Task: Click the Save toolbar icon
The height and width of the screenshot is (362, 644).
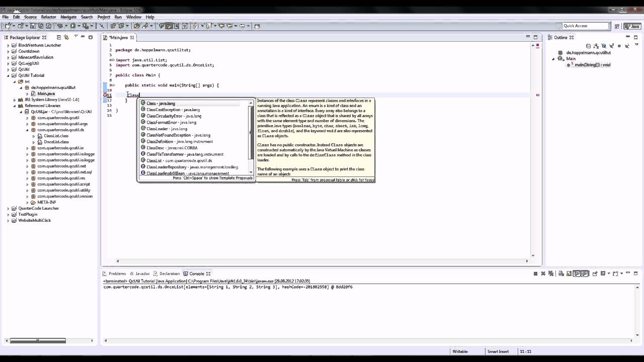Action: point(33,25)
